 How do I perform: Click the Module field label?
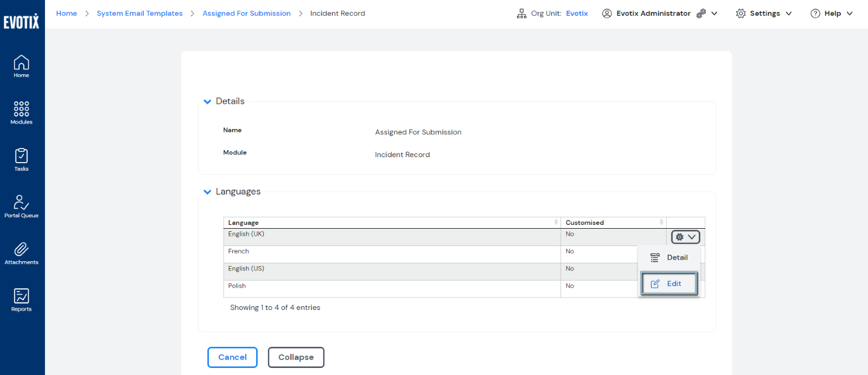pos(235,153)
